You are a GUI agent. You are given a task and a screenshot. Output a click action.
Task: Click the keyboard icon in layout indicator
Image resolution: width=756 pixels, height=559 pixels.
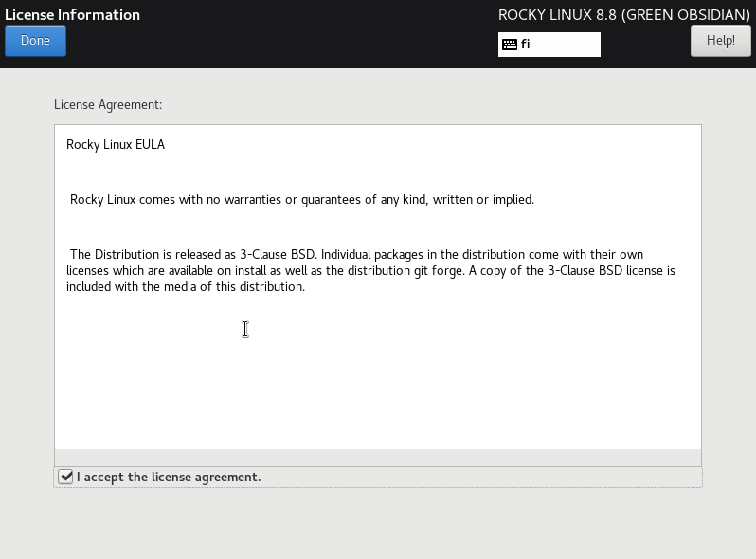[x=510, y=45]
